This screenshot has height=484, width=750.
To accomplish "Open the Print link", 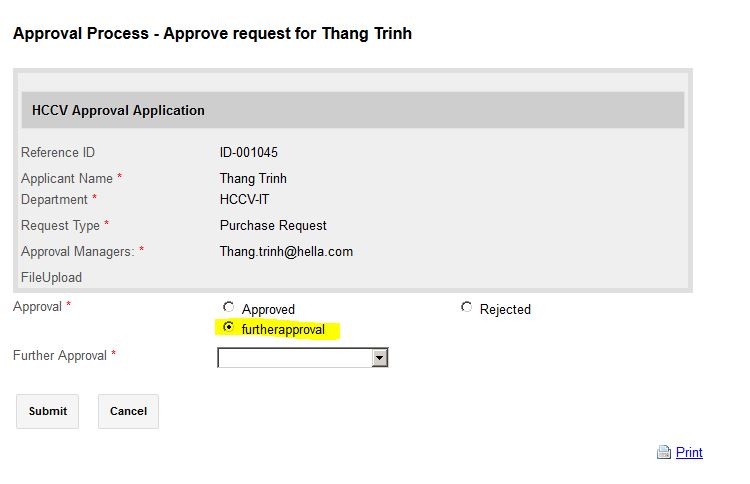I will coord(689,452).
